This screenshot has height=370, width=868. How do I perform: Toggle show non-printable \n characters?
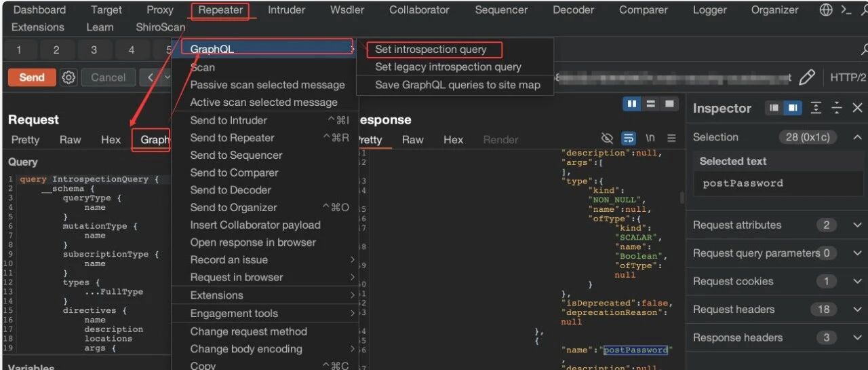[x=650, y=138]
